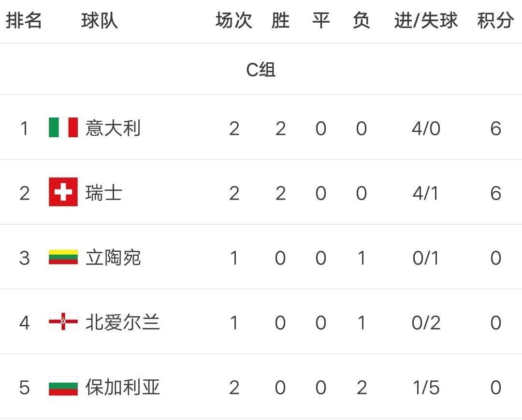Open the 意大利 team name
This screenshot has width=522, height=420.
[x=113, y=128]
